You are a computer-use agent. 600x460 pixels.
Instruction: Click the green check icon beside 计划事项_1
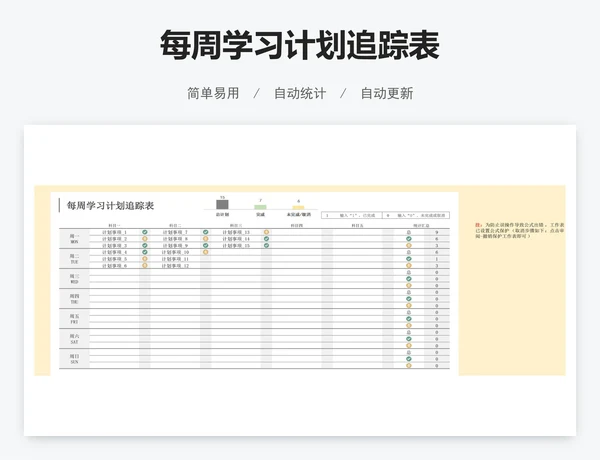(x=145, y=232)
